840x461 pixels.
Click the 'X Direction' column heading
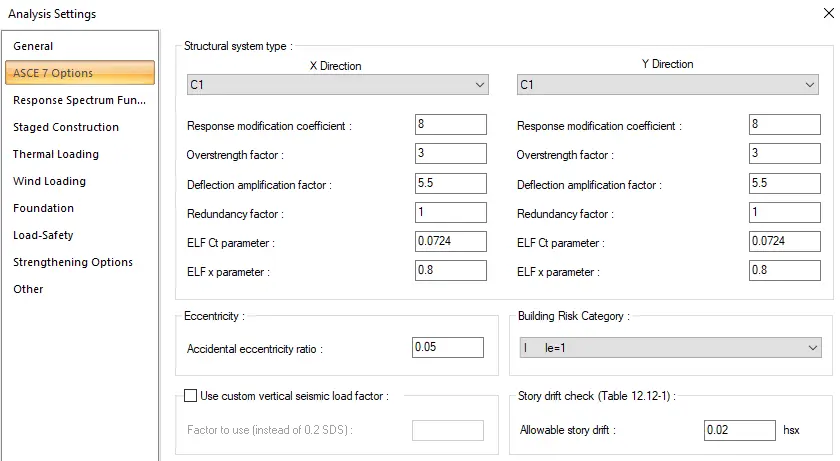(335, 66)
